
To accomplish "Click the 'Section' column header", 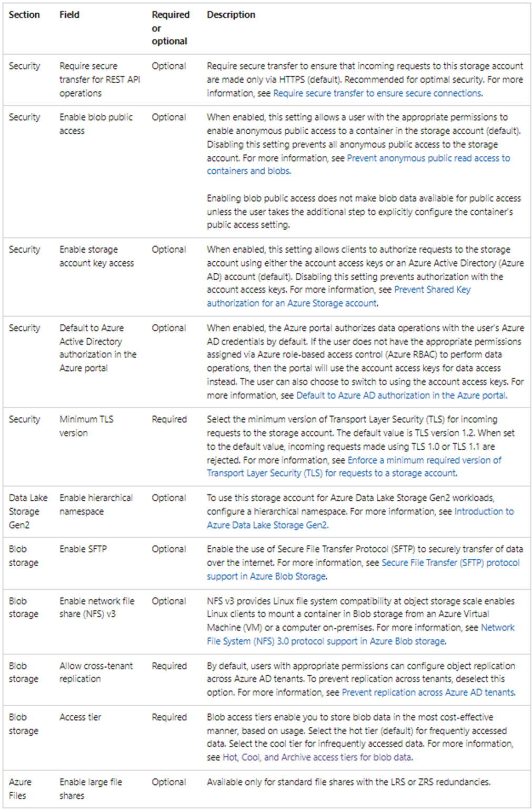I will (24, 15).
